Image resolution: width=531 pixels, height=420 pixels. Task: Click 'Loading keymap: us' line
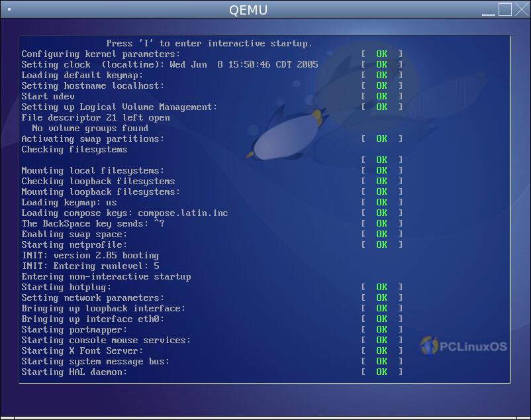(69, 203)
